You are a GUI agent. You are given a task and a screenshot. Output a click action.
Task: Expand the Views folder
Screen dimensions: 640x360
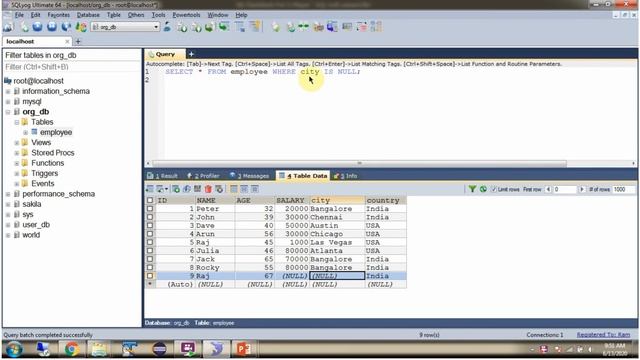(x=17, y=142)
